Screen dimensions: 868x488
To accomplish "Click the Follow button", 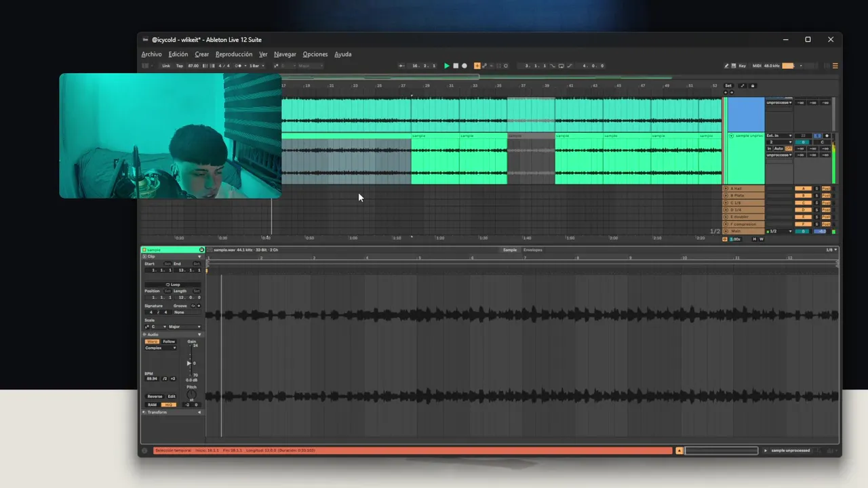I will [169, 342].
